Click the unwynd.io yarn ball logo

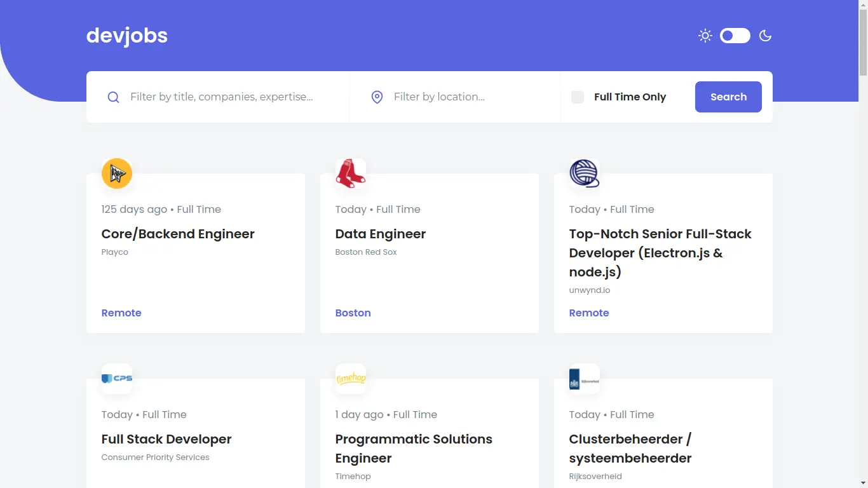point(584,173)
